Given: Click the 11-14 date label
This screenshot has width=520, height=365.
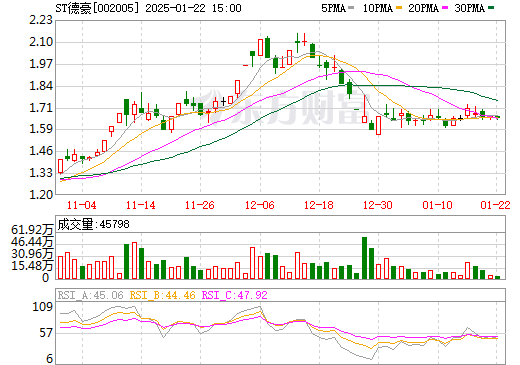Looking at the screenshot, I should click(141, 205).
